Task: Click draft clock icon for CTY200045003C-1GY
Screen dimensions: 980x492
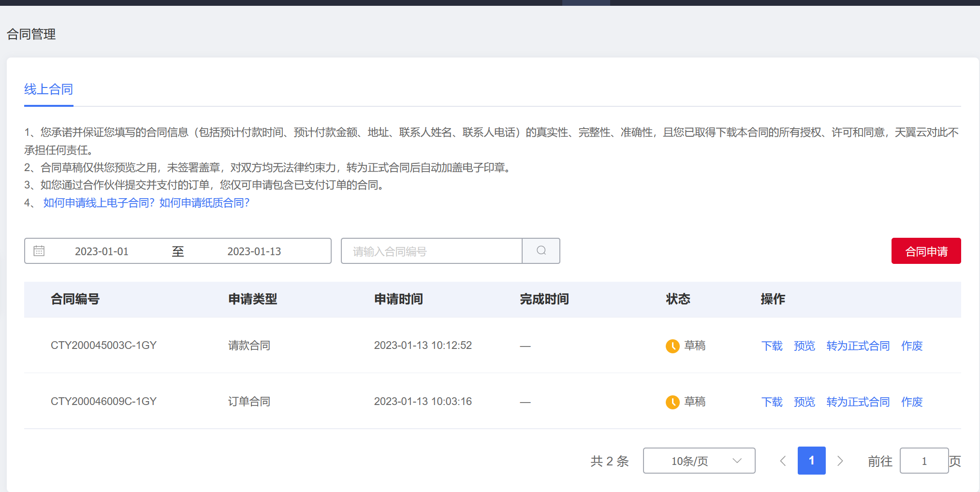Action: pos(672,346)
